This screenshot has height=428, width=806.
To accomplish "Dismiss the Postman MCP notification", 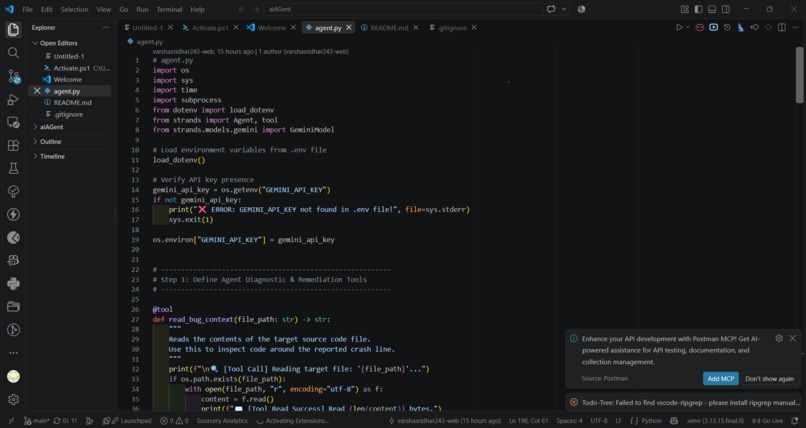I will tap(793, 338).
